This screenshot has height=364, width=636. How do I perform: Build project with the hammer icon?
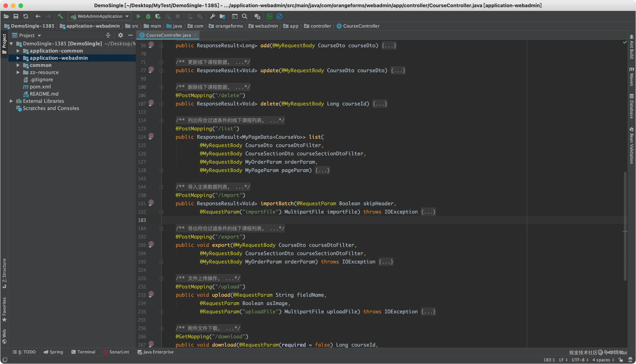[x=60, y=16]
